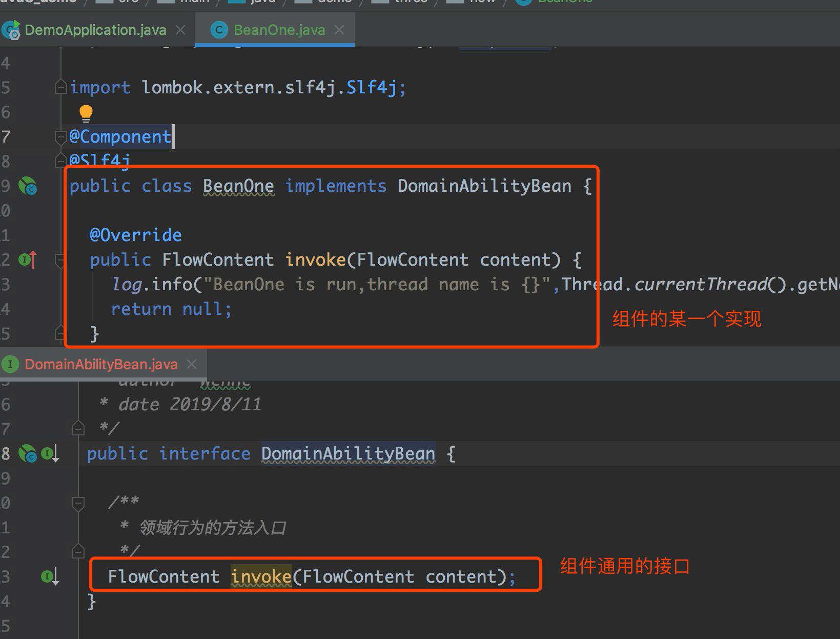Click the implements-method gutter icon beside BeanOne invoke
Image resolution: width=840 pixels, height=639 pixels.
[28, 260]
